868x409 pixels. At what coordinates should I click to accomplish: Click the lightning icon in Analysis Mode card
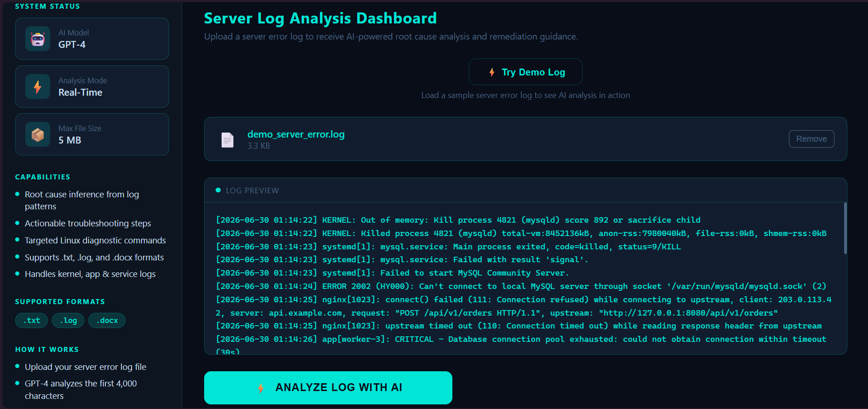click(x=38, y=86)
